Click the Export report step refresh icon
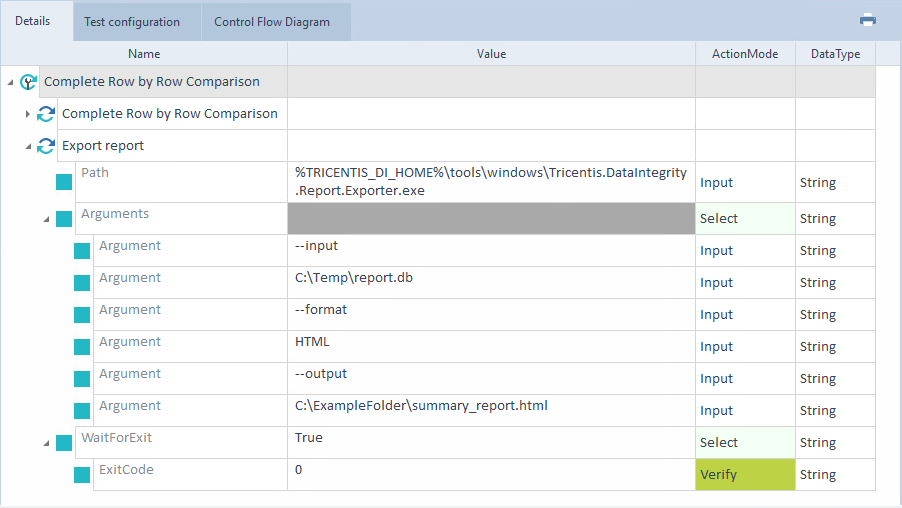The height and width of the screenshot is (508, 902). [x=45, y=146]
